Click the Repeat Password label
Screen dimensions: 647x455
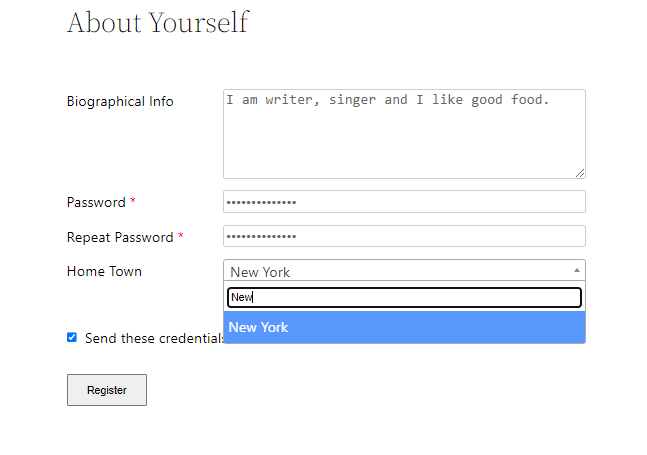click(120, 237)
